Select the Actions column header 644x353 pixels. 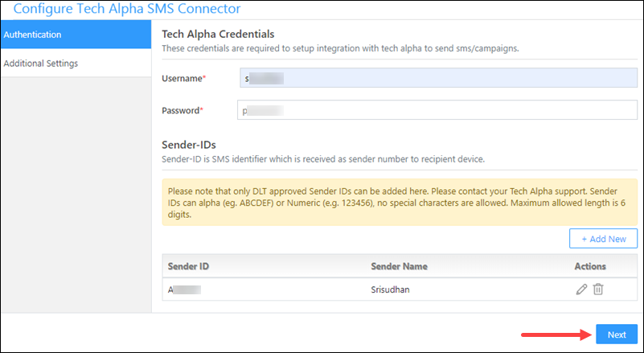click(590, 266)
